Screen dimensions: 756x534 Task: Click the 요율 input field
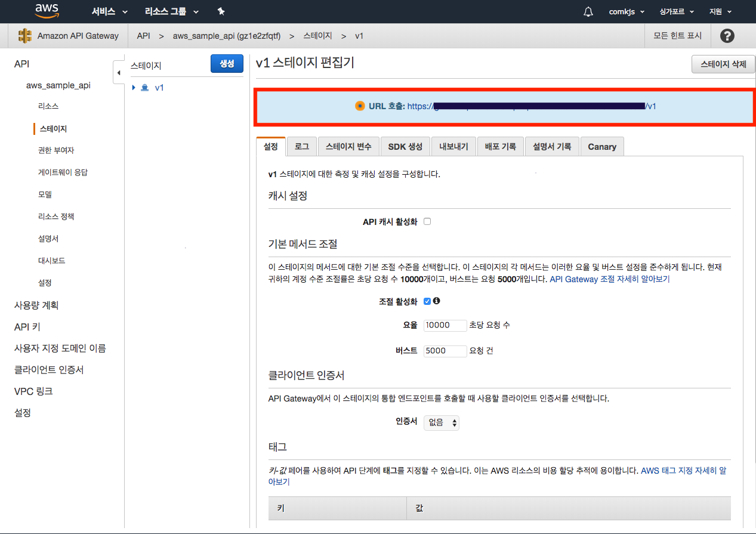click(x=445, y=325)
